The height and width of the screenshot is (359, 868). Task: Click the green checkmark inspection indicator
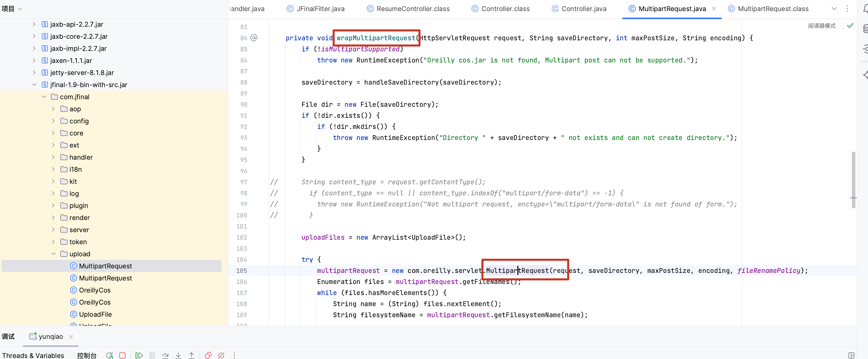[x=850, y=26]
